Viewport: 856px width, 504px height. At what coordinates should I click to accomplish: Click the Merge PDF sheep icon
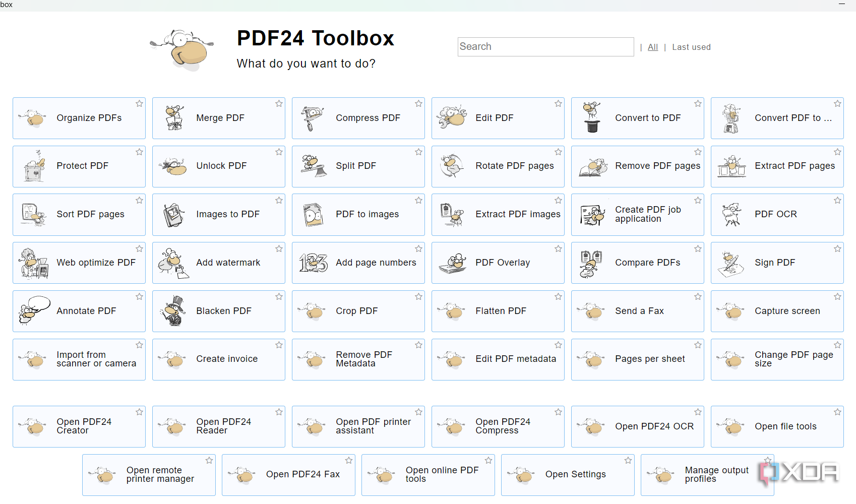point(174,118)
